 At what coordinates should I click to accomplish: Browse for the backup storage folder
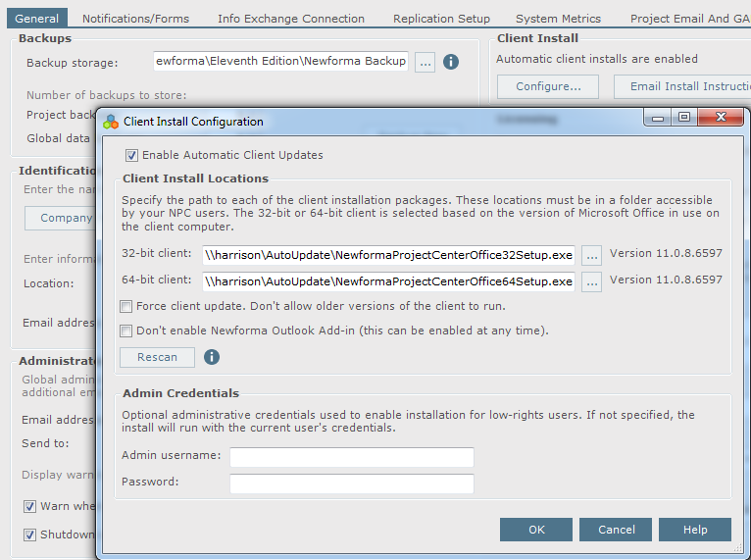[x=425, y=62]
